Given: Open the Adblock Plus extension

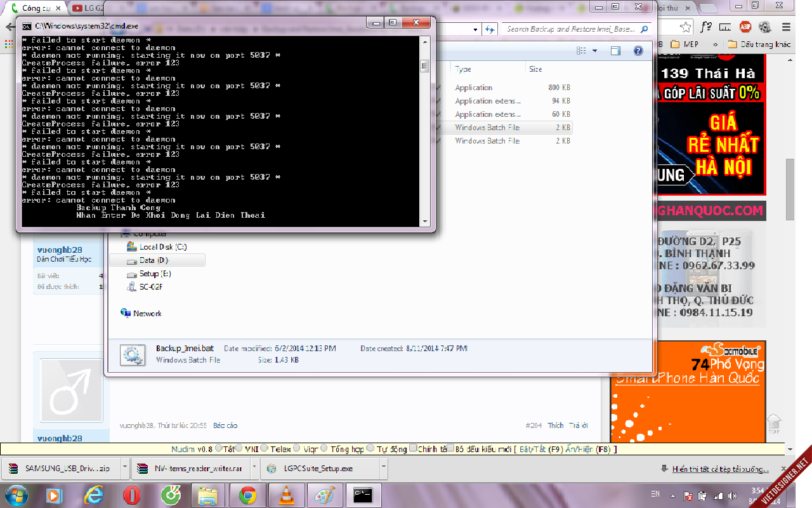Looking at the screenshot, I should point(745,27).
